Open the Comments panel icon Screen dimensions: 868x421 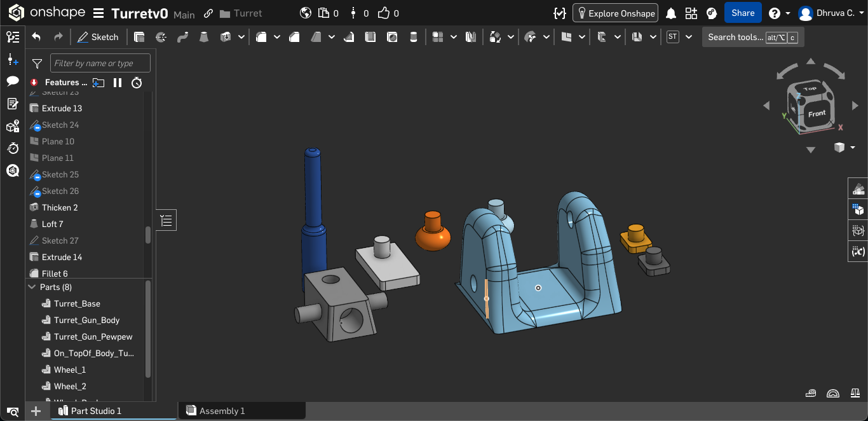click(x=12, y=81)
